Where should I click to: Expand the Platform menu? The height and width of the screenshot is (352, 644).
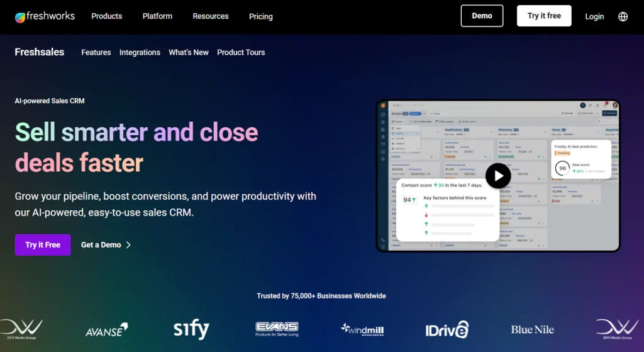tap(157, 16)
